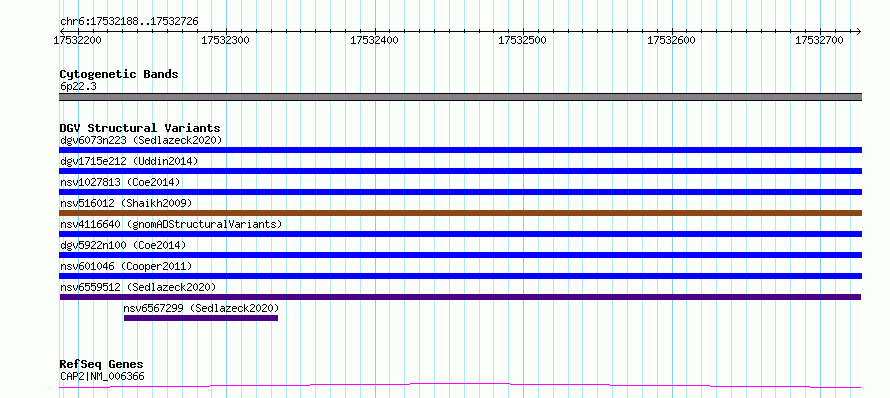Screen dimensions: 890x398
Task: Click the DGV Structural Variants track title
Action: coord(140,128)
